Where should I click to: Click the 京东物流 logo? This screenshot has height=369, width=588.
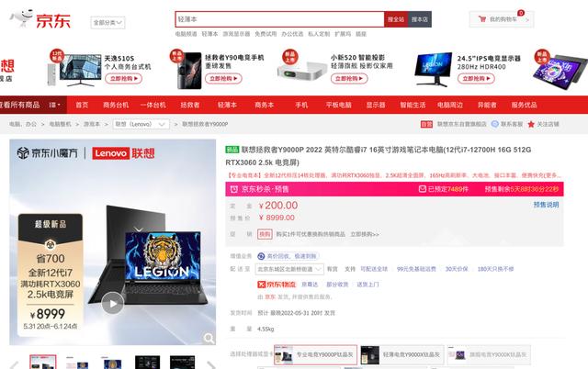(x=277, y=285)
